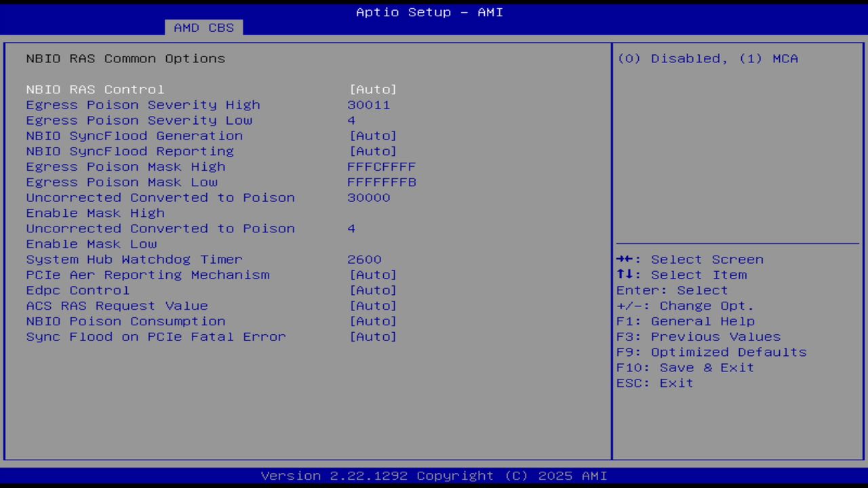
Task: Open Edpc Control [Auto] option
Action: point(373,290)
